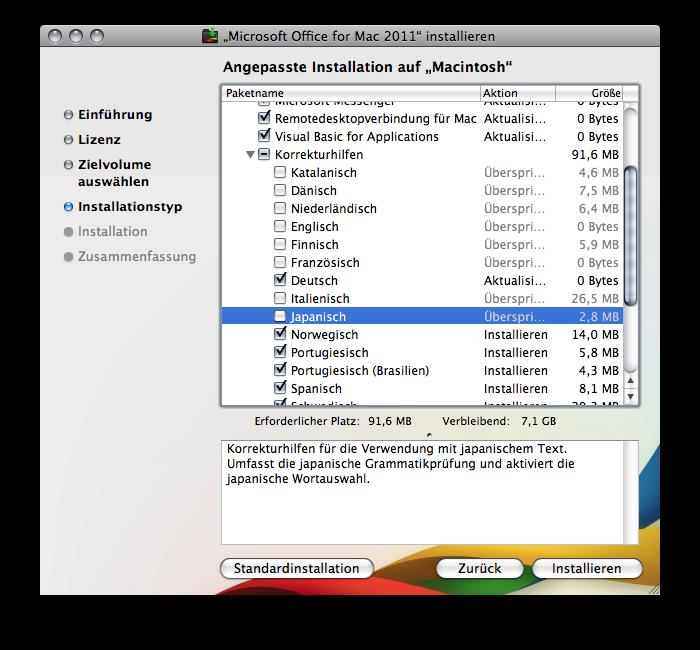Click the Installieren button

pos(587,568)
